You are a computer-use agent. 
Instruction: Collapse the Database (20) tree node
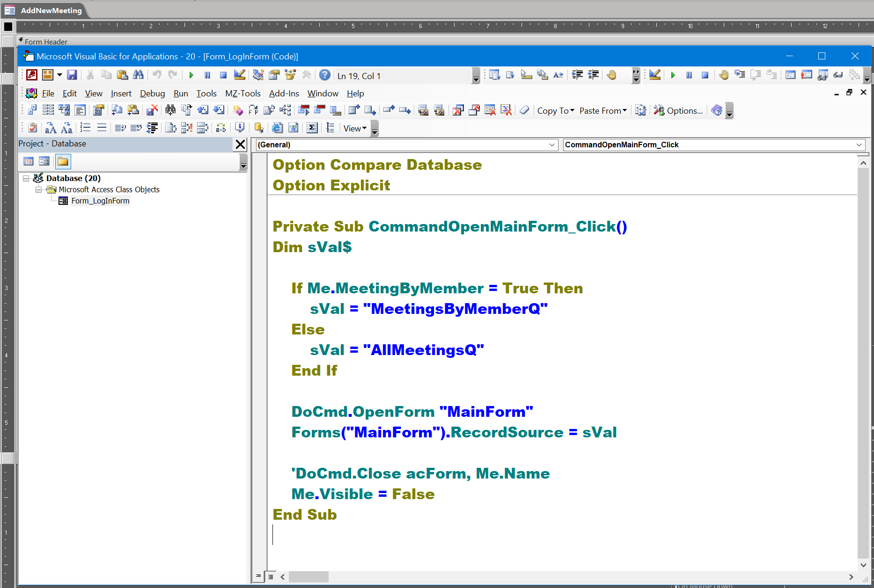26,178
